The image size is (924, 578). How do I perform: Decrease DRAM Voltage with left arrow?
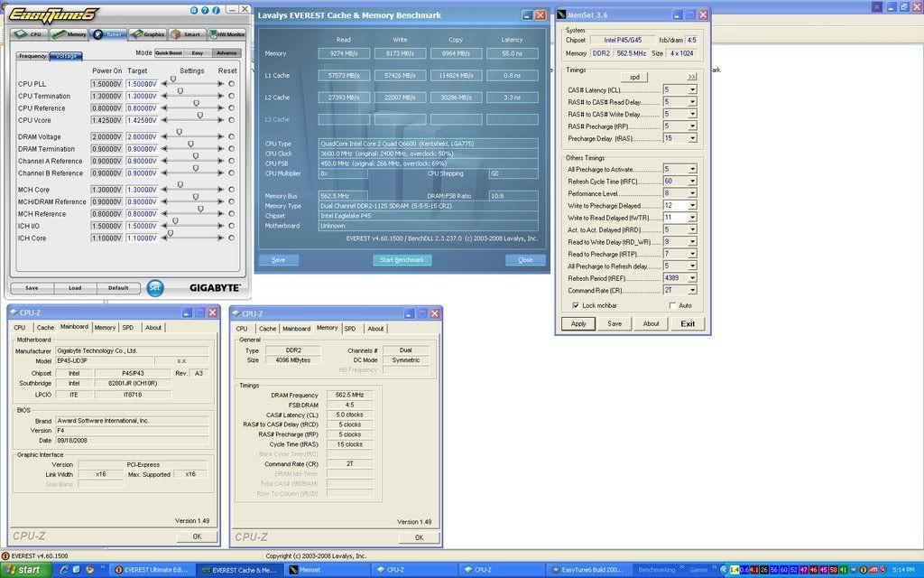click(164, 137)
